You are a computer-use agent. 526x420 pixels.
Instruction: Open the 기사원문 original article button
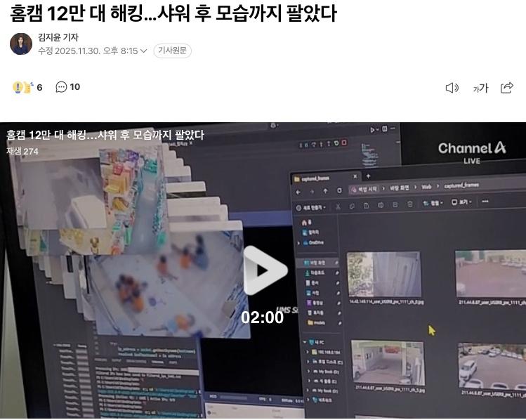click(172, 51)
